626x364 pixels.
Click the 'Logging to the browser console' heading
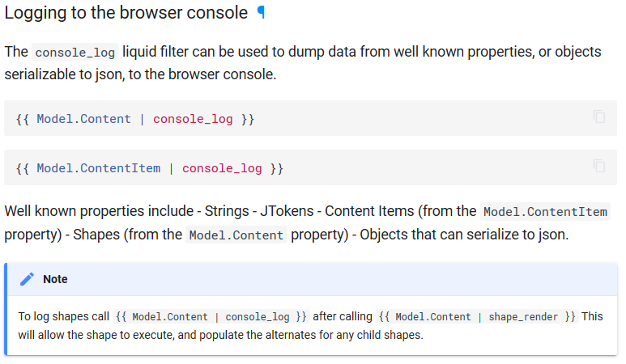(126, 13)
